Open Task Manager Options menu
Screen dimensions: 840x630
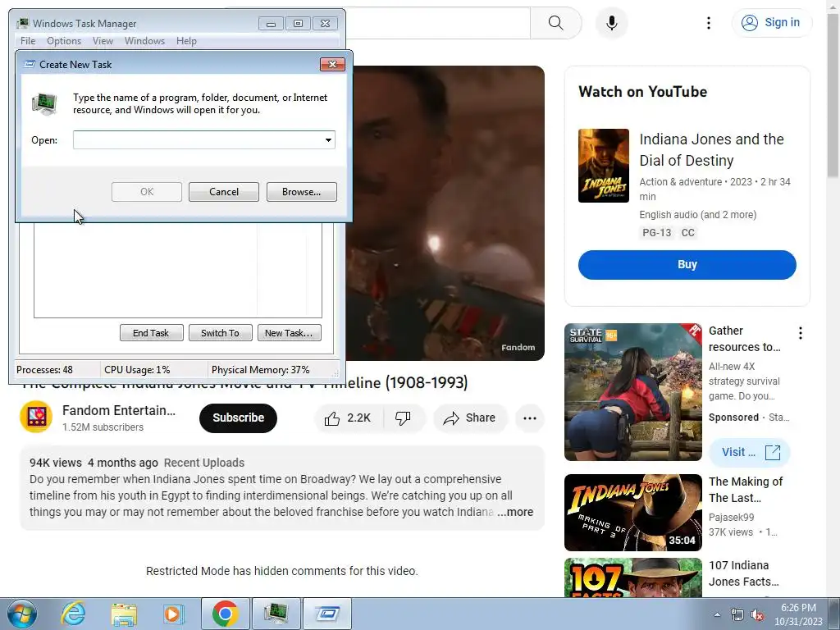[x=64, y=41]
